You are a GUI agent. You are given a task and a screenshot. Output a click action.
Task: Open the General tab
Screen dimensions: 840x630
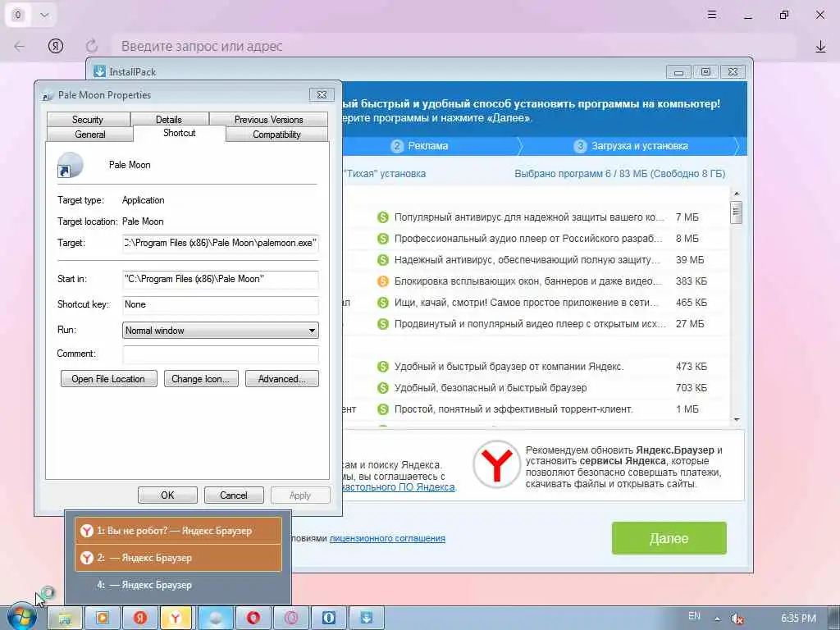(90, 135)
